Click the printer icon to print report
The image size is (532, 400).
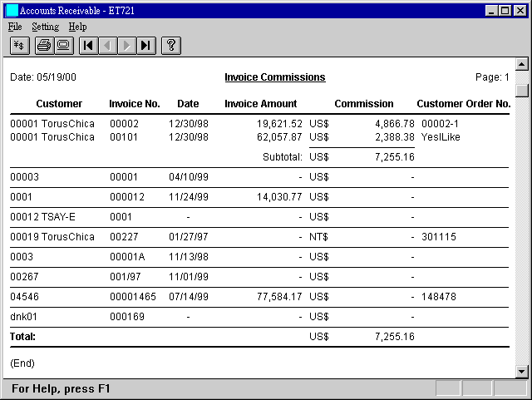click(x=44, y=45)
